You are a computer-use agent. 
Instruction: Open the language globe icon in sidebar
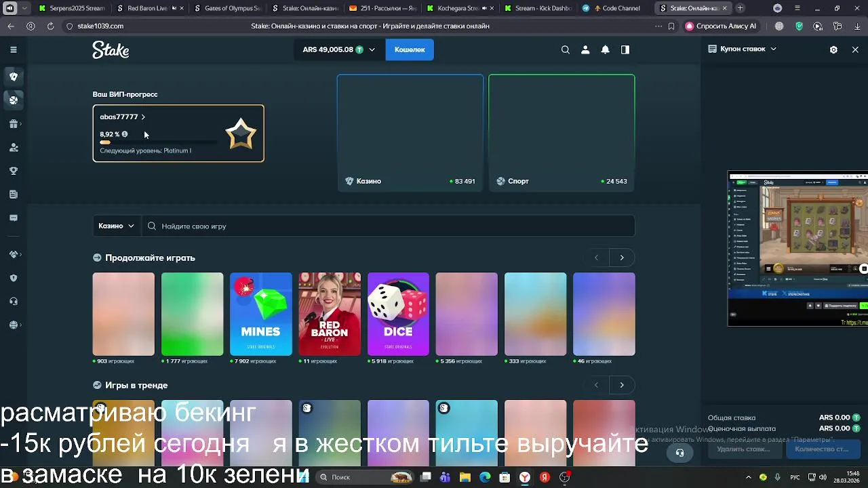click(13, 325)
